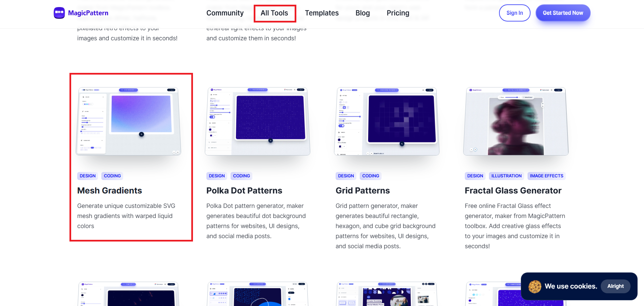This screenshot has width=644, height=306.
Task: Dismiss cookies with the Alright button
Action: pos(615,286)
